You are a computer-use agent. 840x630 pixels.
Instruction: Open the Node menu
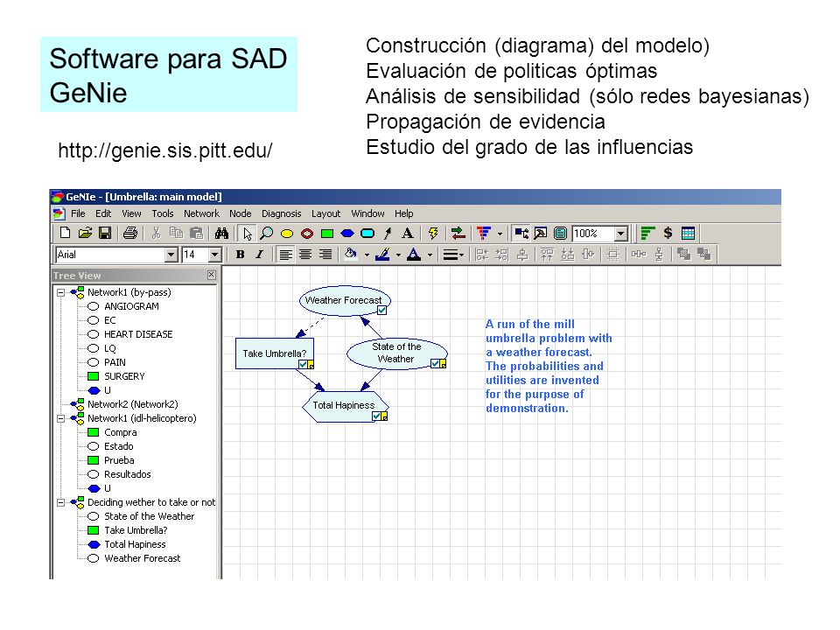(240, 213)
